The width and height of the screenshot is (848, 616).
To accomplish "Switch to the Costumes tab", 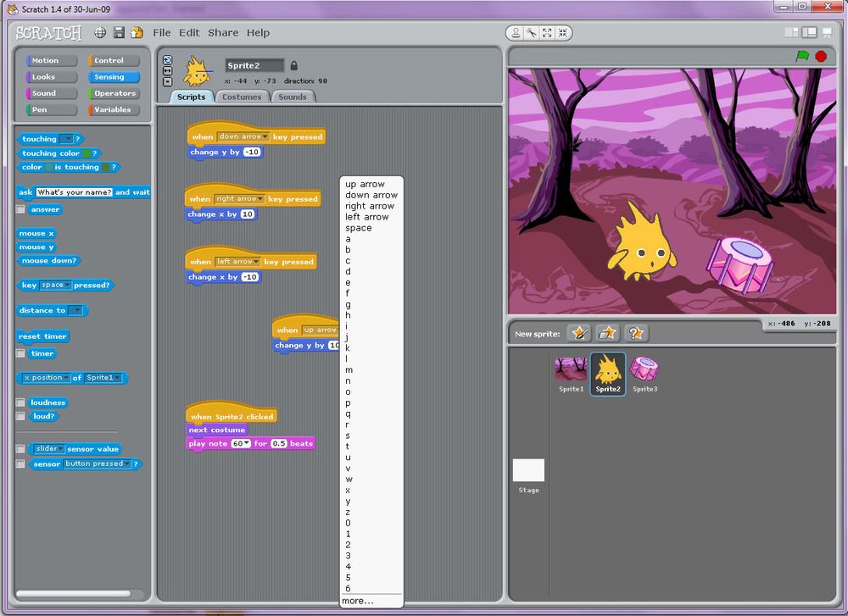I will click(242, 97).
